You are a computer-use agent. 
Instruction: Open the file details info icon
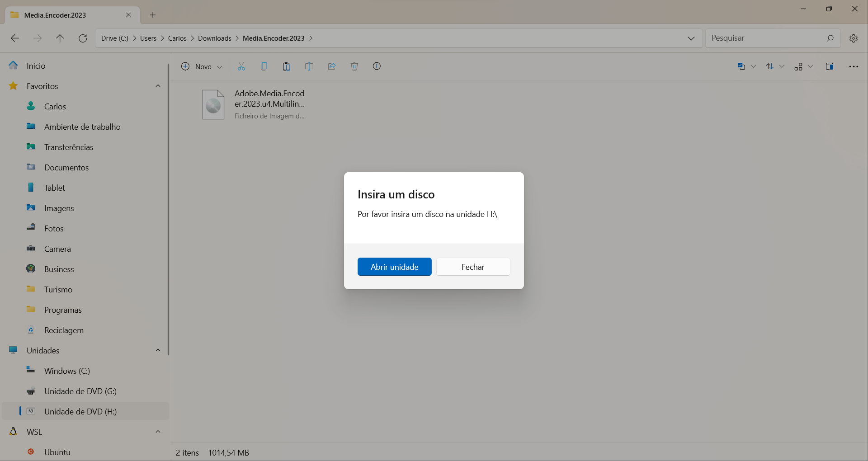(377, 66)
